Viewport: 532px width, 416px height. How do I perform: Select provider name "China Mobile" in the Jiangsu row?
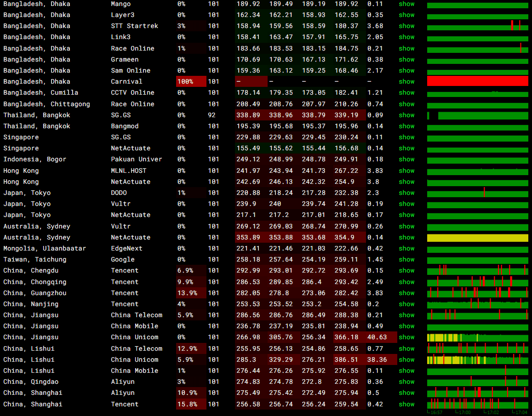(134, 326)
